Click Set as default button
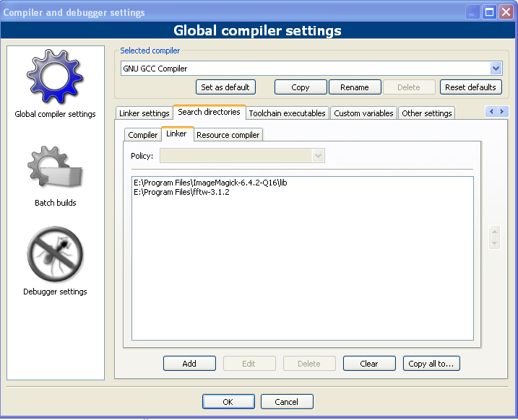 [x=225, y=87]
